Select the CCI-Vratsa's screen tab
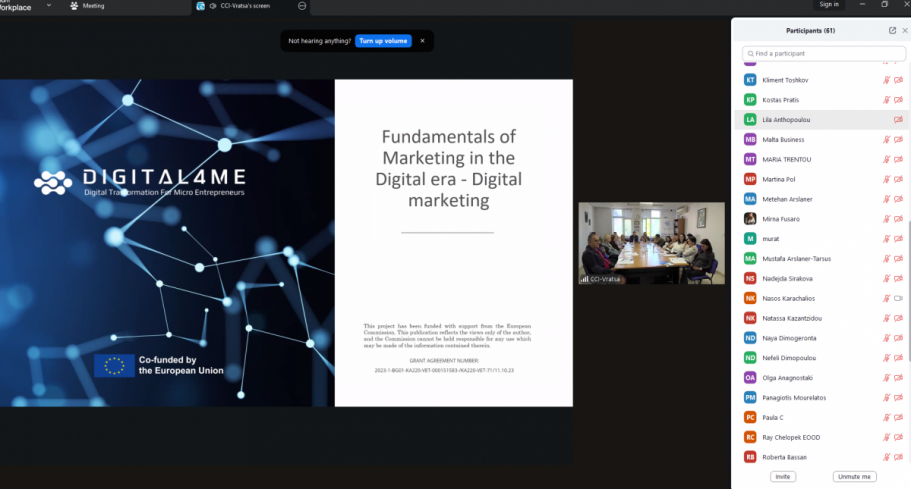The height and width of the screenshot is (489, 911). (x=245, y=5)
